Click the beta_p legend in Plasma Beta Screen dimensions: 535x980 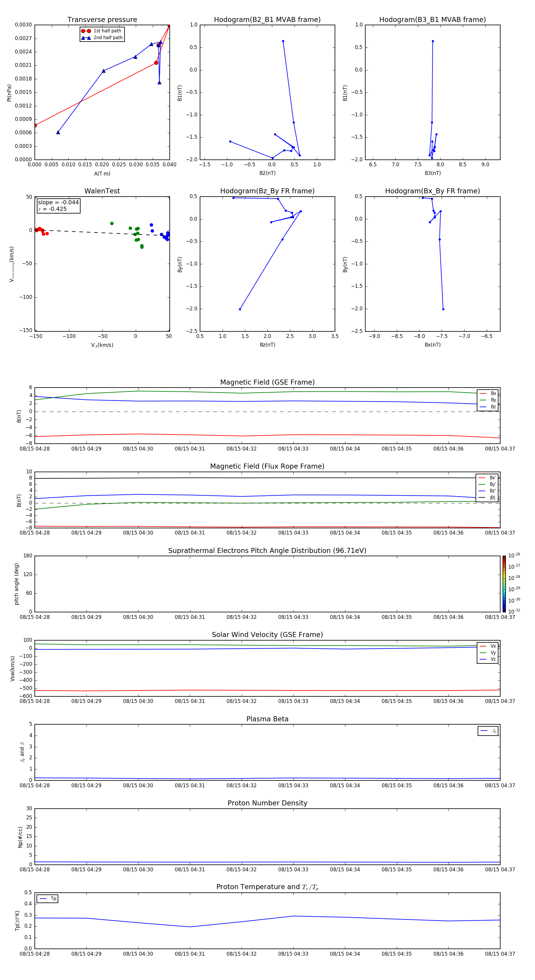(x=488, y=731)
